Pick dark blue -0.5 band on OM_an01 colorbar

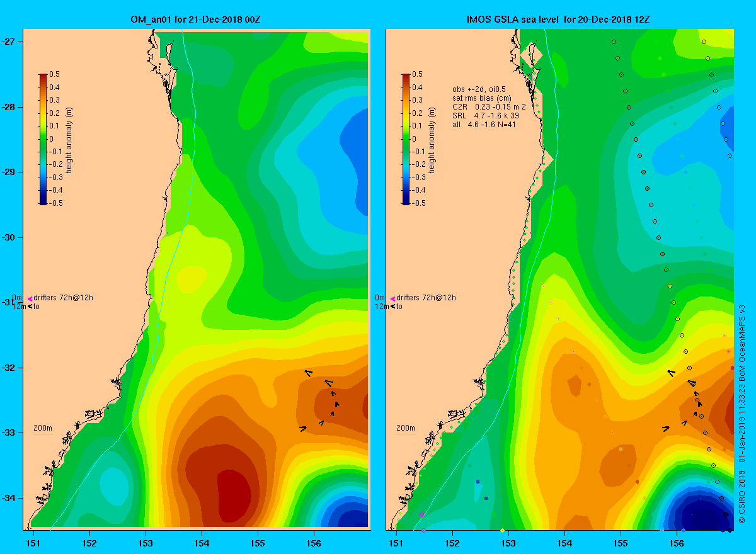tap(43, 201)
